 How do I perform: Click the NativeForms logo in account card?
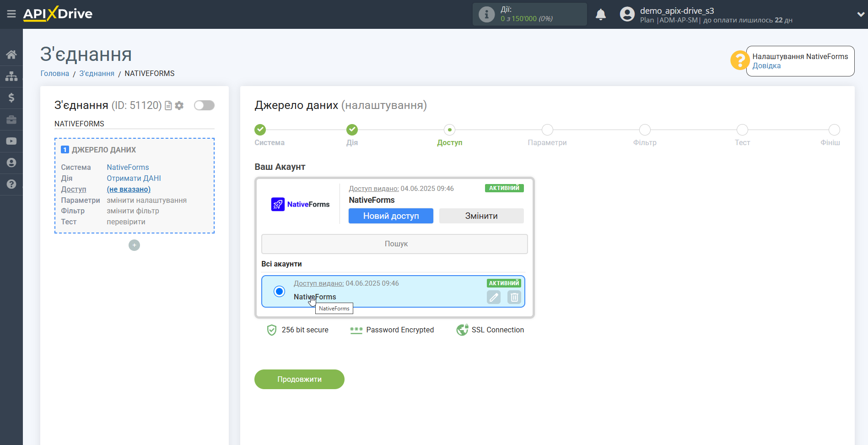pyautogui.click(x=300, y=204)
